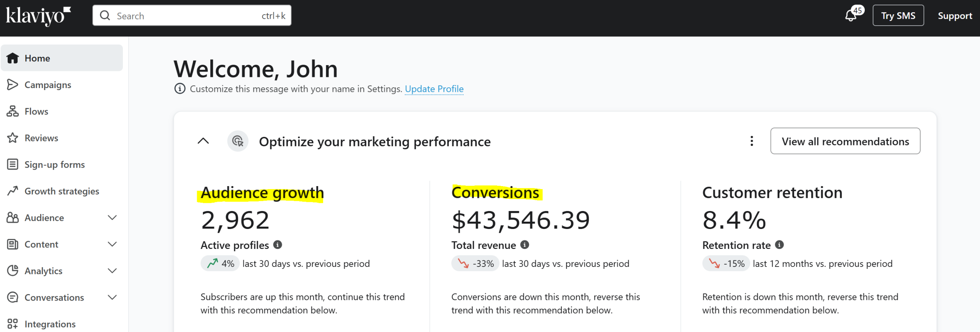Click the optimize performance target icon
The width and height of the screenshot is (980, 332).
pyautogui.click(x=238, y=141)
